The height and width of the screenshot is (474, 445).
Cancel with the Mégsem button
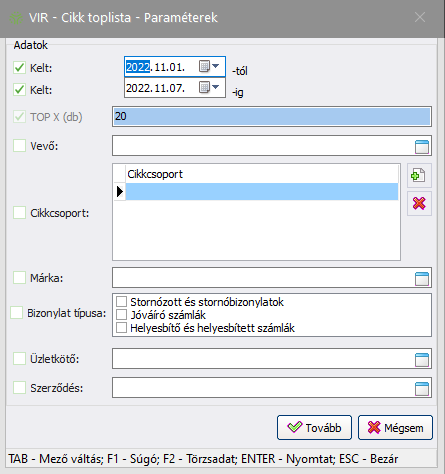click(395, 427)
